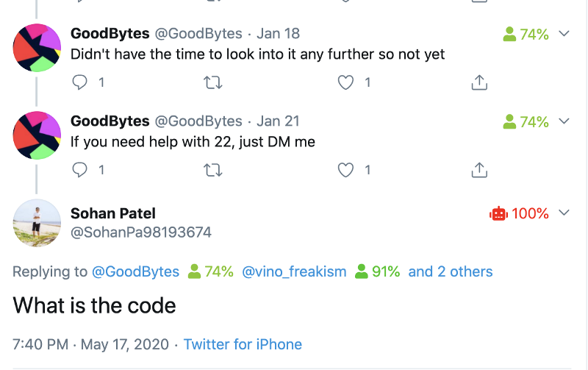This screenshot has width=588, height=370.
Task: Open the @vino_freakism profile link
Action: point(294,271)
